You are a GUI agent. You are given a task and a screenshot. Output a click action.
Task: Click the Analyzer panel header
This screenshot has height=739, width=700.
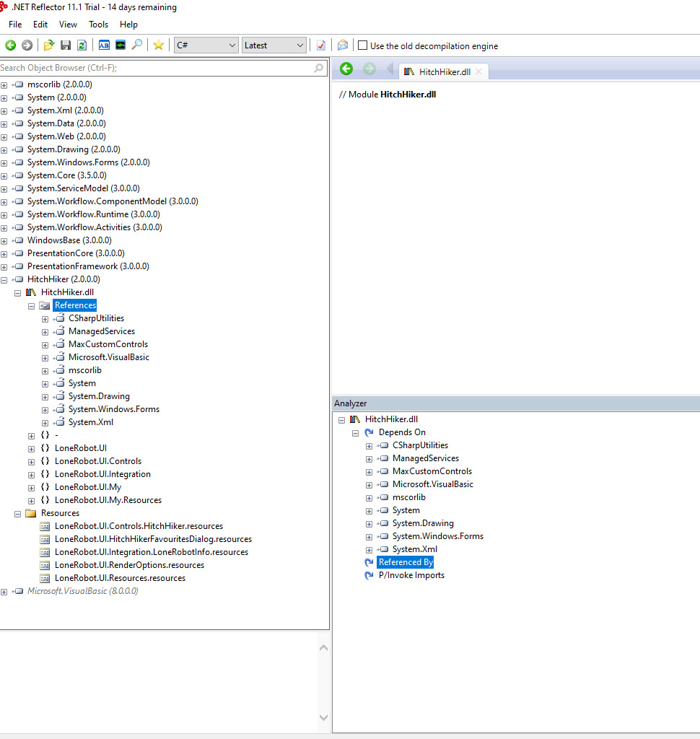click(x=516, y=403)
